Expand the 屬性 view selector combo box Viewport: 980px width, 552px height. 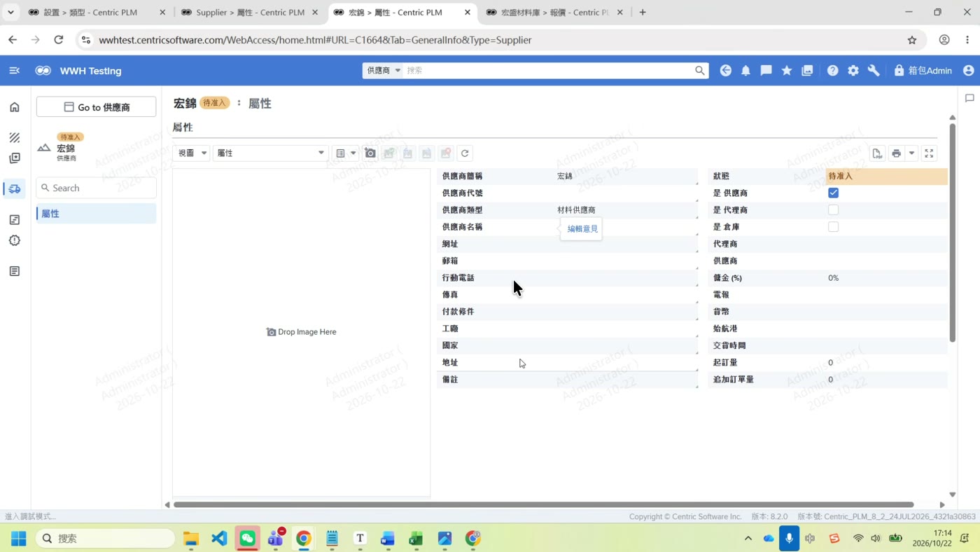(270, 153)
